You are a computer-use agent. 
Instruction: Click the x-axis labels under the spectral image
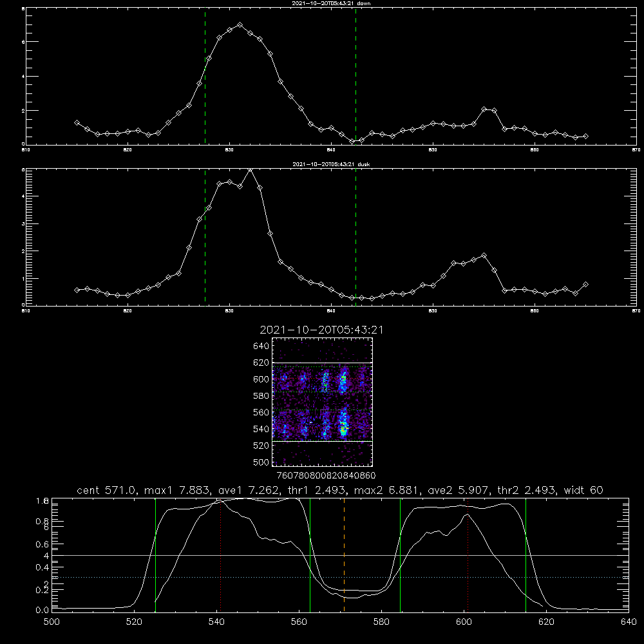coord(326,475)
